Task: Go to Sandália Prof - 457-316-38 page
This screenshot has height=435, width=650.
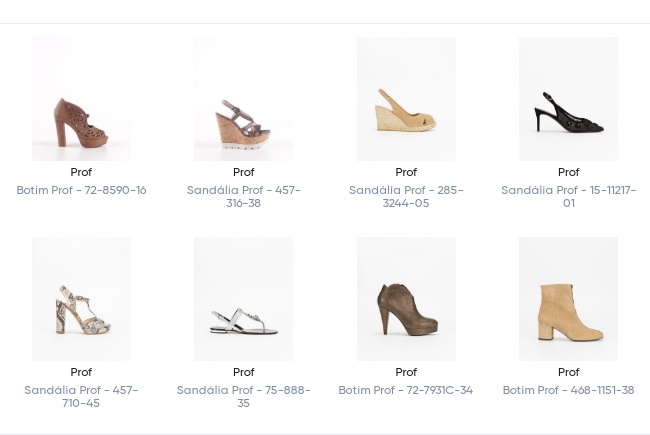Action: 243,196
